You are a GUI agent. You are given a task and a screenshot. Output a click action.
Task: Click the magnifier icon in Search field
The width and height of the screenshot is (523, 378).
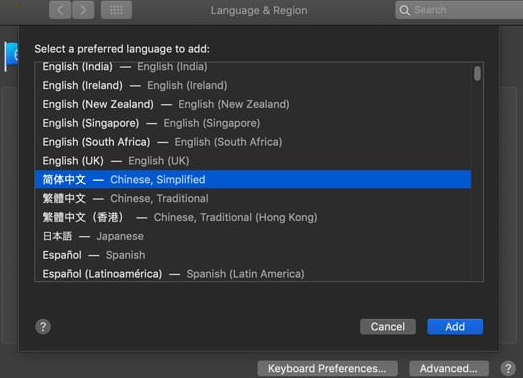pyautogui.click(x=405, y=10)
